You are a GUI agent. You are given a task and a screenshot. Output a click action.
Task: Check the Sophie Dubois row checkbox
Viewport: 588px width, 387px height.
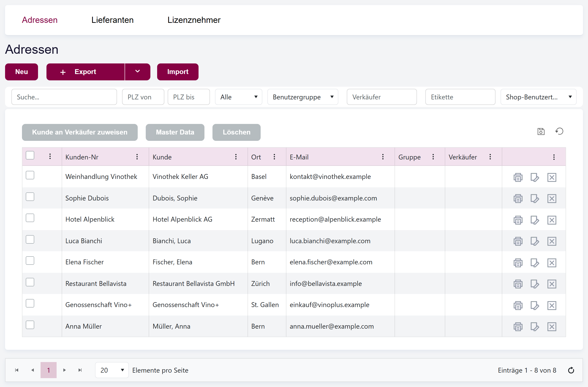(x=30, y=197)
